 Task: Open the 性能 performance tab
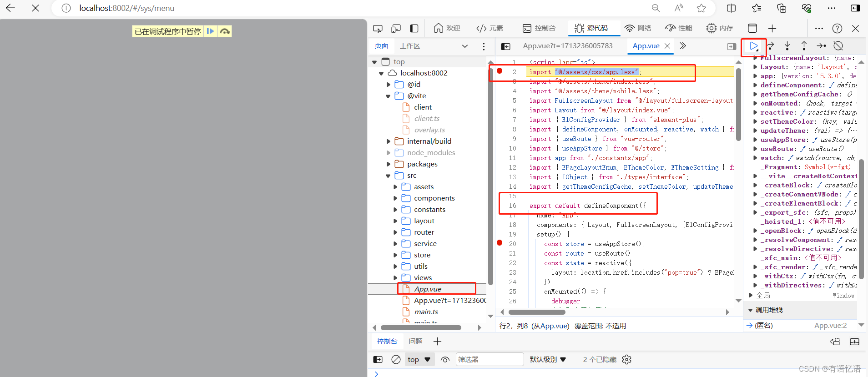pyautogui.click(x=679, y=28)
